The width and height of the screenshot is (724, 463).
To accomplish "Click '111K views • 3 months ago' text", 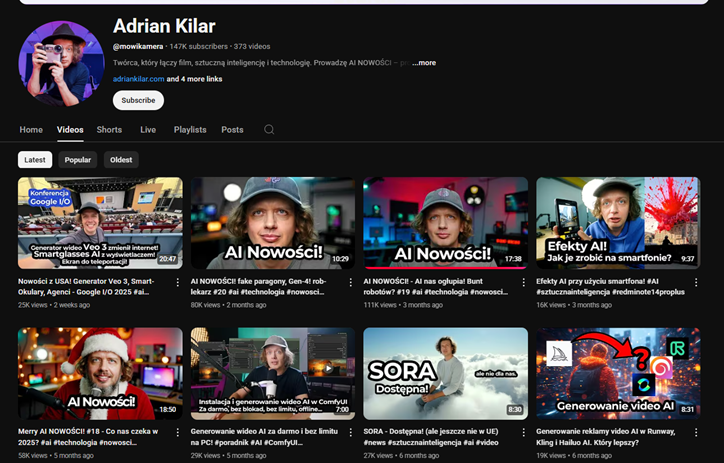I will pos(403,305).
